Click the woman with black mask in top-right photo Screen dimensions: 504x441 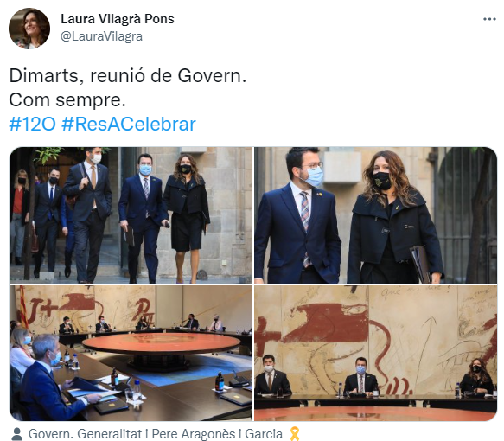pyautogui.click(x=393, y=218)
